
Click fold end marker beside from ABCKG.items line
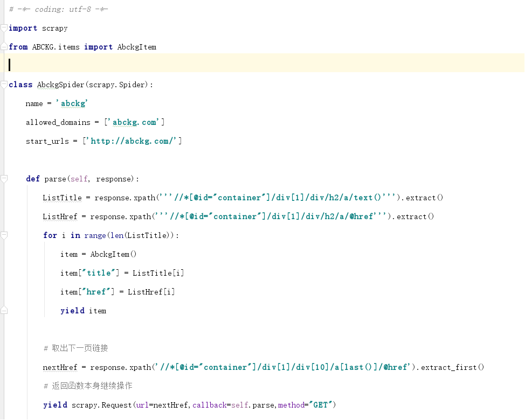4,47
